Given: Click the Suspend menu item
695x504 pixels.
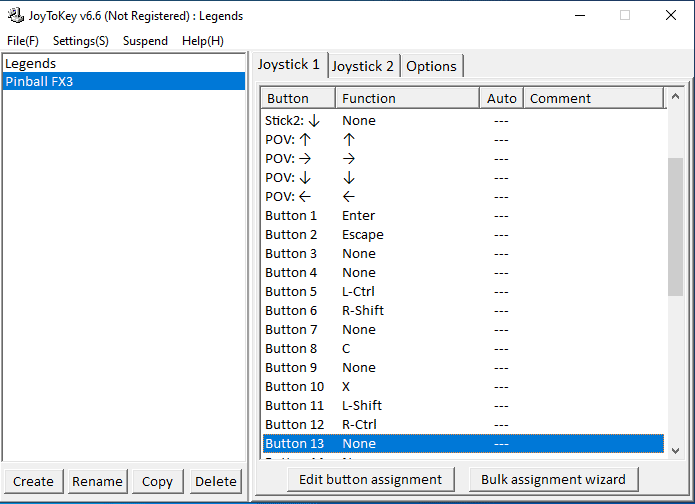Looking at the screenshot, I should tap(145, 41).
